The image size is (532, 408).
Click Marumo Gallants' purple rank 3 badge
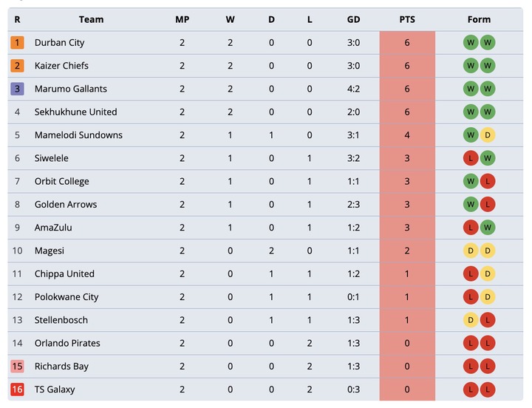point(17,89)
